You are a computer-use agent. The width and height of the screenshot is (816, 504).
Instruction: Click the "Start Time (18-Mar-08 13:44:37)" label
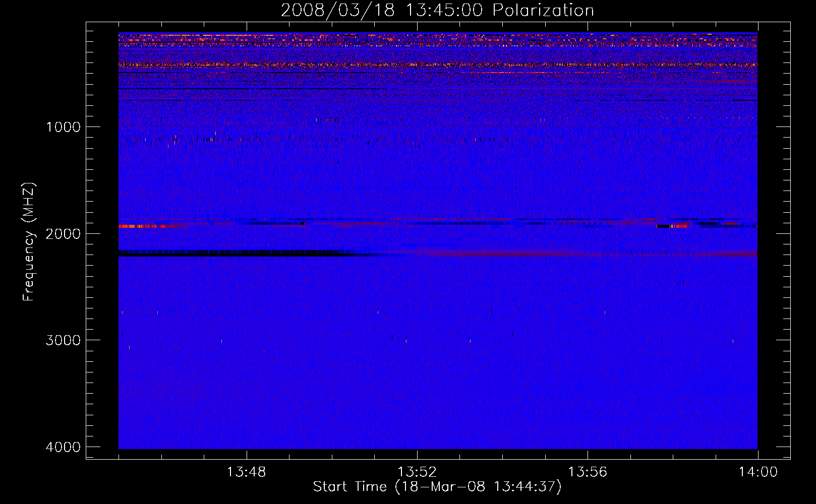437,487
